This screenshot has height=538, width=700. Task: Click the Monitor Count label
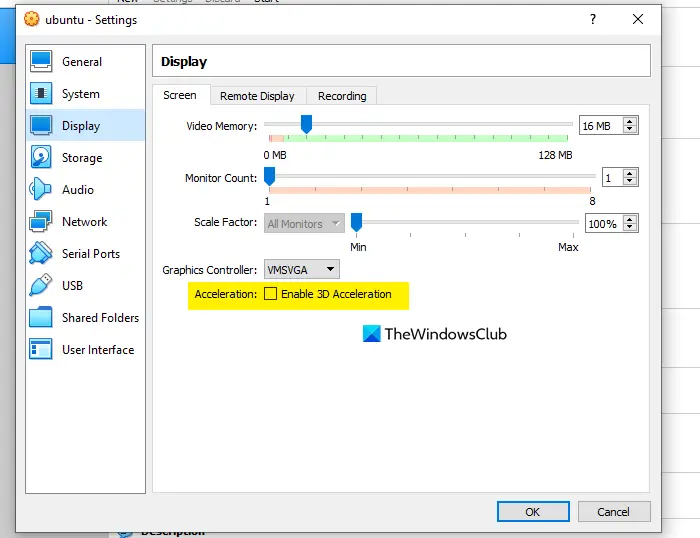click(221, 178)
